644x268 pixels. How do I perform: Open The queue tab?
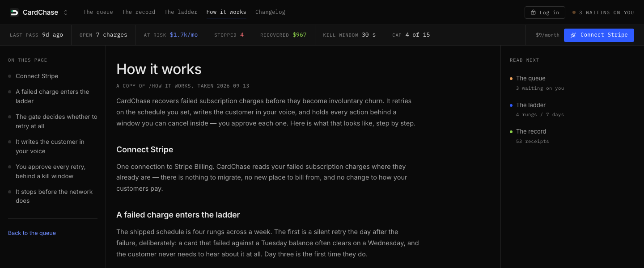(98, 13)
